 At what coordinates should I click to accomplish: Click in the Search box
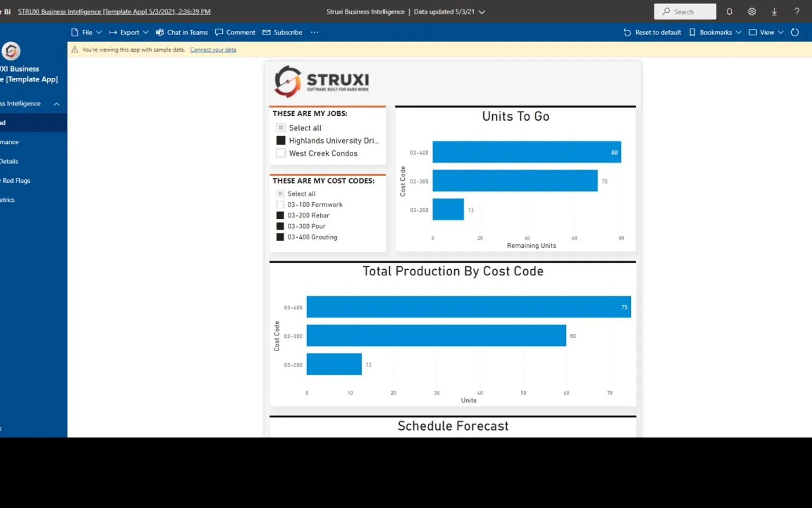(685, 12)
